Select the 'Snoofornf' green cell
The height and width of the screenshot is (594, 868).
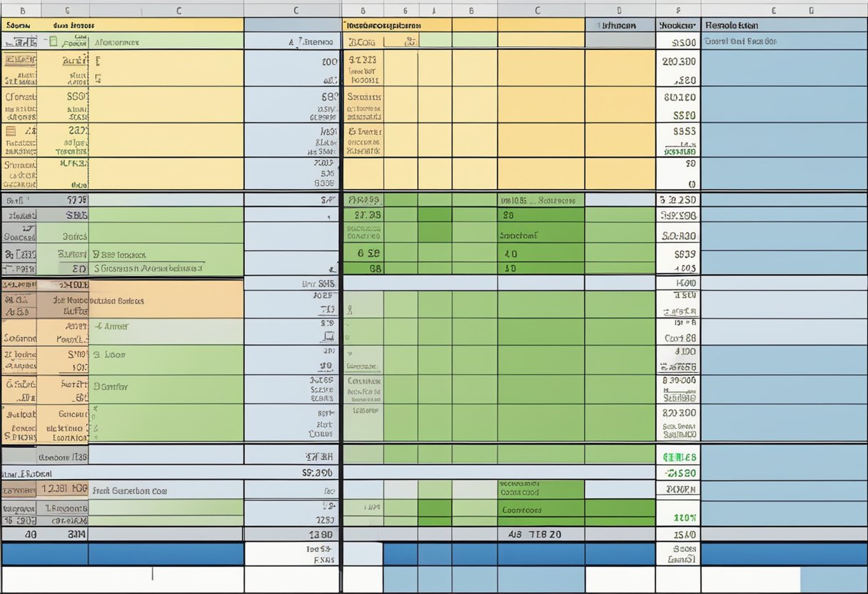(x=519, y=234)
